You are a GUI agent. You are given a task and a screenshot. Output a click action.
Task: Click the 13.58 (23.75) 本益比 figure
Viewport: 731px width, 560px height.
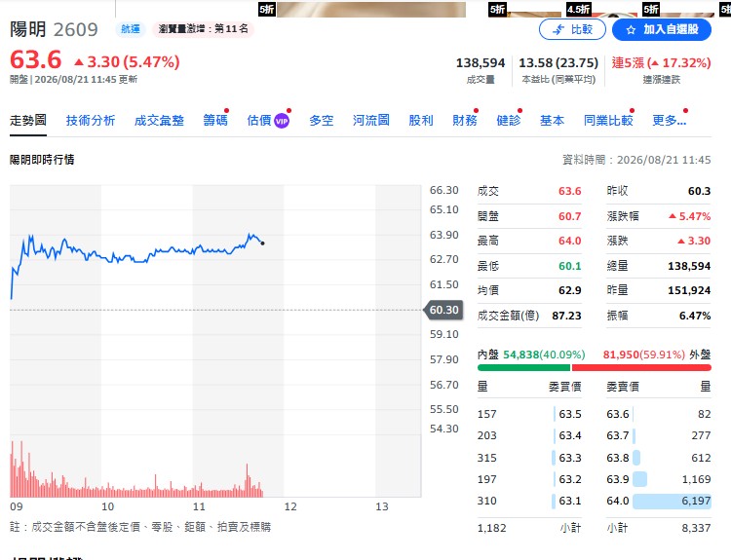(x=558, y=63)
